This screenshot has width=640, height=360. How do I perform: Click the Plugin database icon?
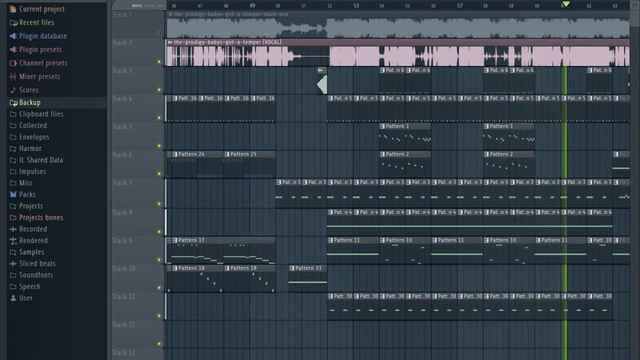pos(13,36)
